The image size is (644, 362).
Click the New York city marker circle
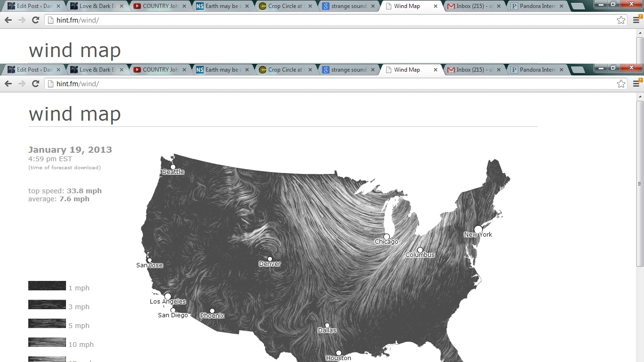click(x=478, y=230)
